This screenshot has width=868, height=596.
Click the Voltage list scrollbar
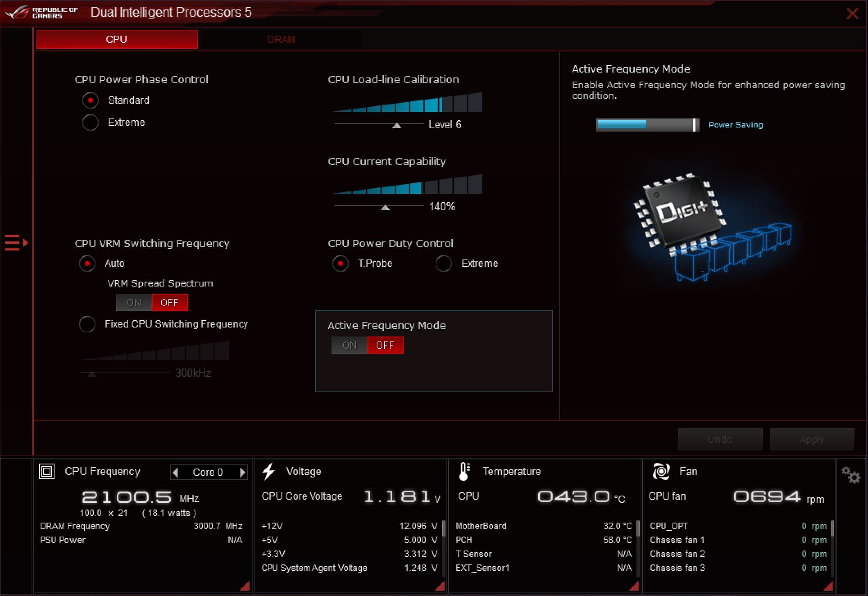(444, 528)
